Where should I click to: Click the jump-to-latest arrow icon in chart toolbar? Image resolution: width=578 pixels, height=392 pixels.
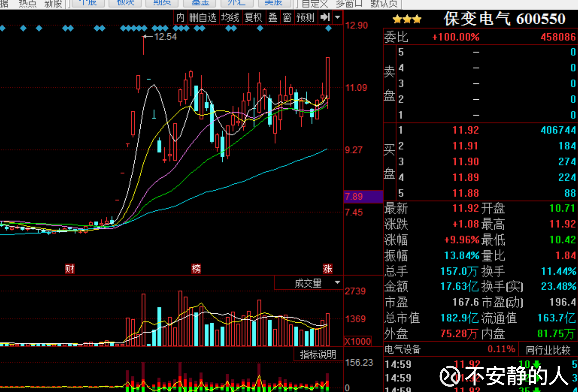(325, 17)
